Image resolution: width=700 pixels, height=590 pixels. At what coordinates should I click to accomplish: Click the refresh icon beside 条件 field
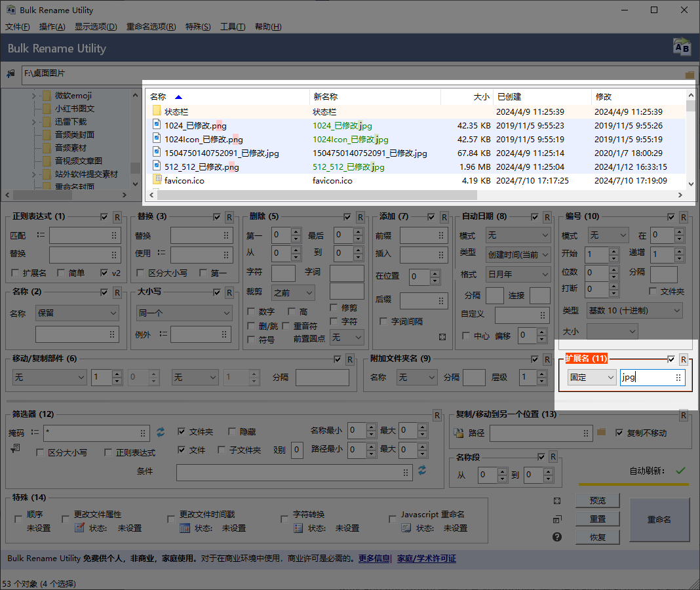click(x=422, y=470)
